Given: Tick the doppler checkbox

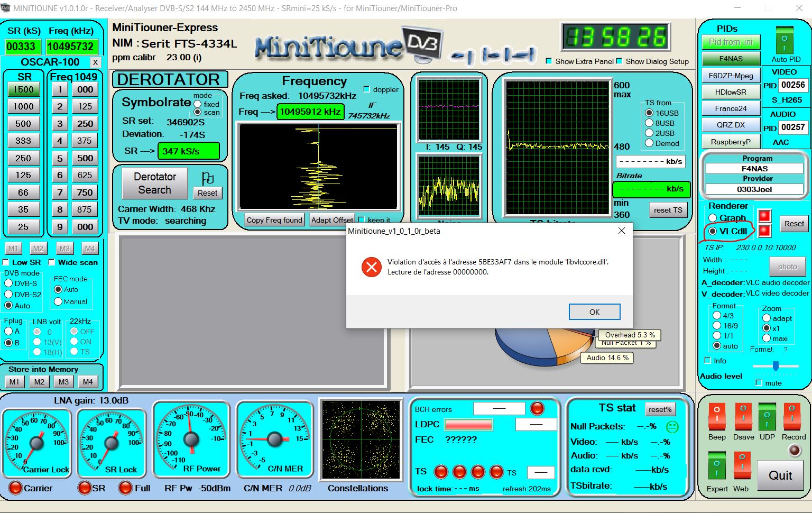Looking at the screenshot, I should 367,89.
